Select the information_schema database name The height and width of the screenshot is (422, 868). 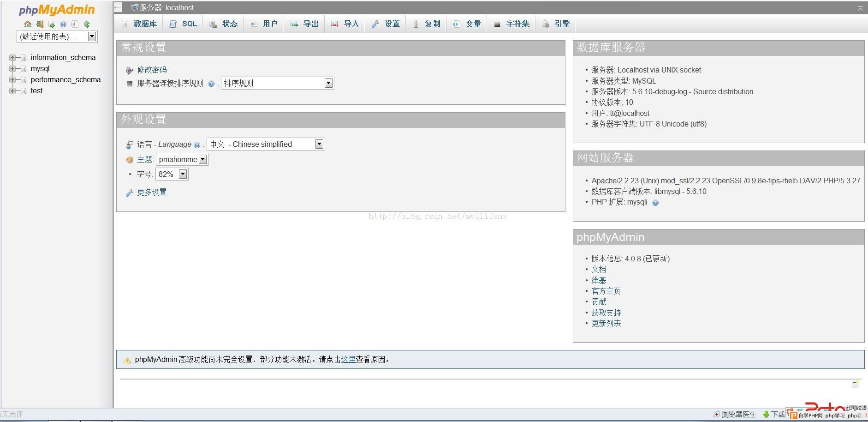[63, 58]
